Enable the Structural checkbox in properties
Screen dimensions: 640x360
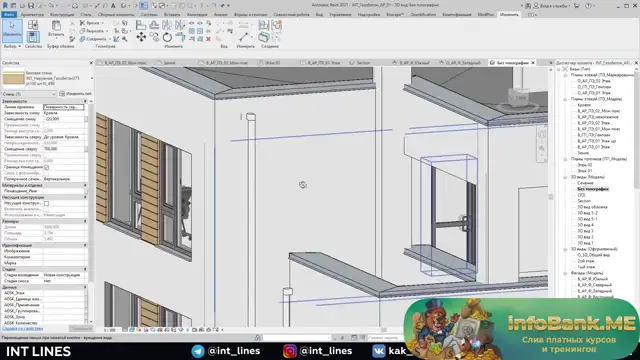point(47,203)
